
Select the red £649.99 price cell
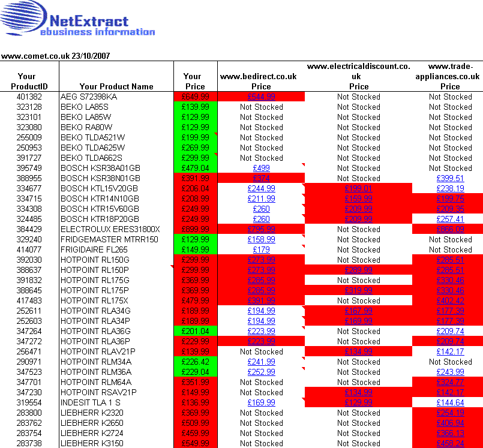click(x=195, y=97)
